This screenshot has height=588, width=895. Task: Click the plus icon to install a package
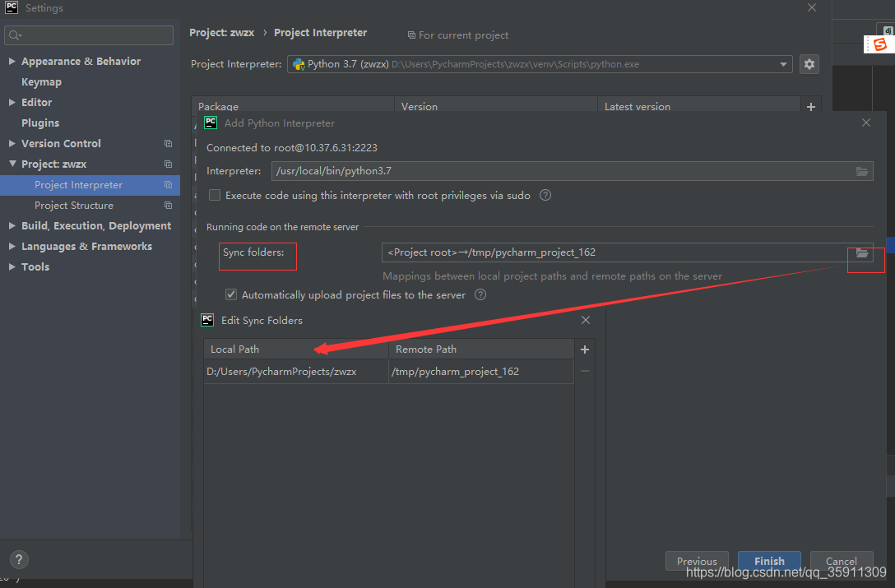tap(810, 107)
